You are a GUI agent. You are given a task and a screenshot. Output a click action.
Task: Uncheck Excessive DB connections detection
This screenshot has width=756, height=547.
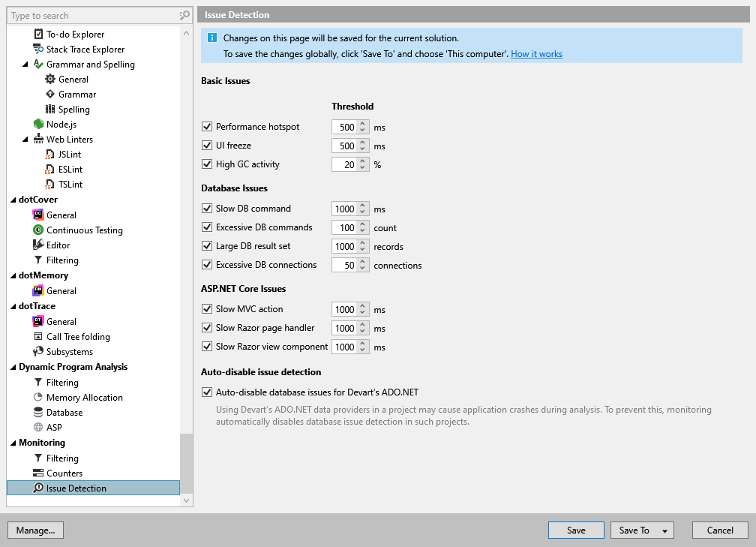point(206,264)
